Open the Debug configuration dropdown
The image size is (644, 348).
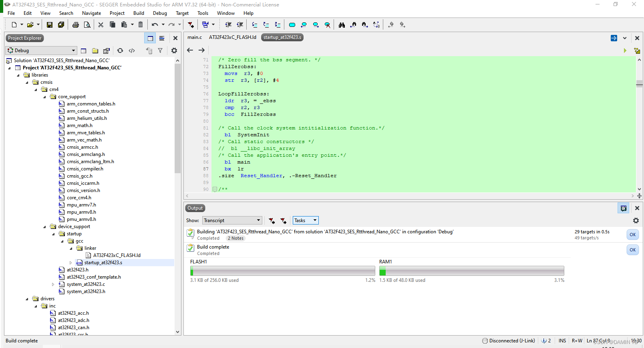coord(41,51)
